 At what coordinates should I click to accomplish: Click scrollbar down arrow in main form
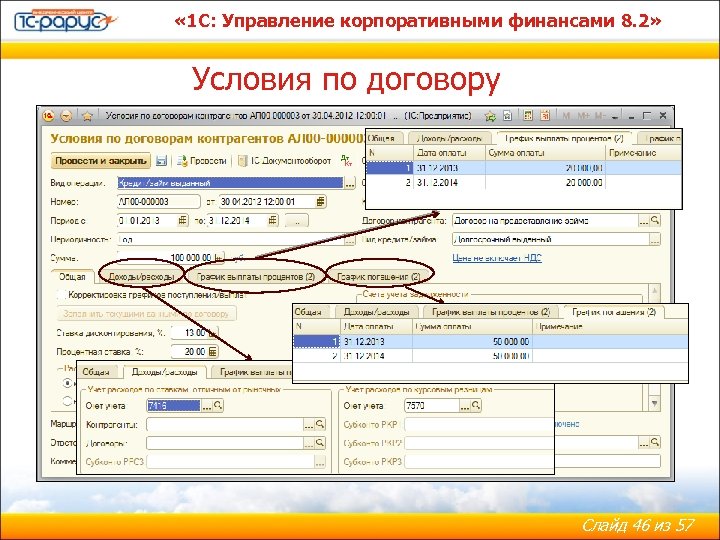click(x=654, y=404)
